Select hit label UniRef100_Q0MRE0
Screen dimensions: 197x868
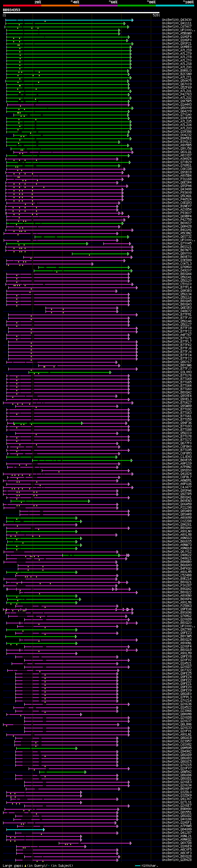tap(177, 47)
